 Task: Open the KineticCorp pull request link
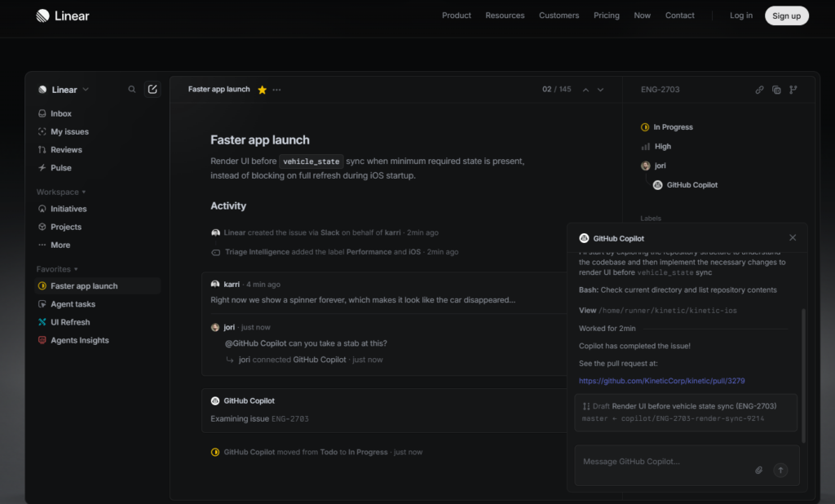coord(662,381)
